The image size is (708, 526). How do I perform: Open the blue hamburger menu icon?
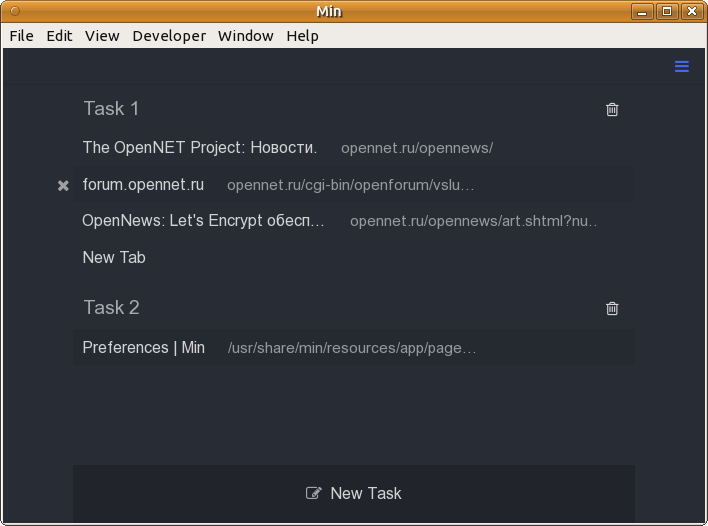pyautogui.click(x=681, y=66)
